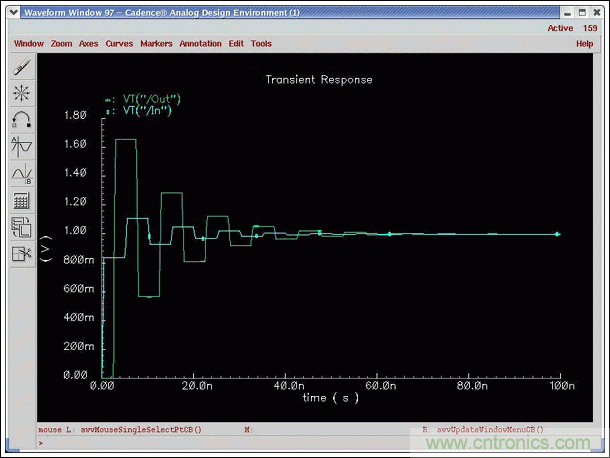The width and height of the screenshot is (610, 458).
Task: Open the Annotation menu
Action: coord(201,44)
